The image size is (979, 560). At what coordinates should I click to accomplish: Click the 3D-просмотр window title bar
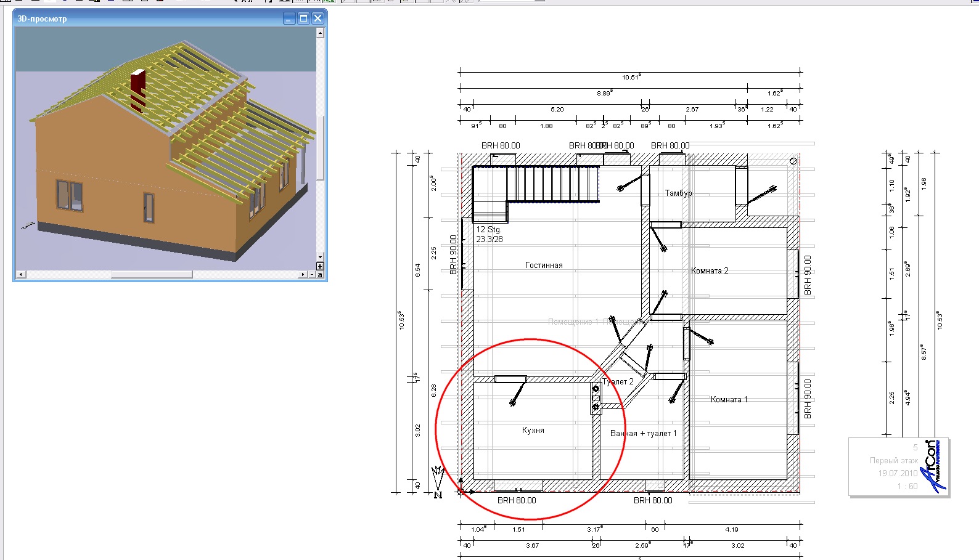tap(148, 18)
